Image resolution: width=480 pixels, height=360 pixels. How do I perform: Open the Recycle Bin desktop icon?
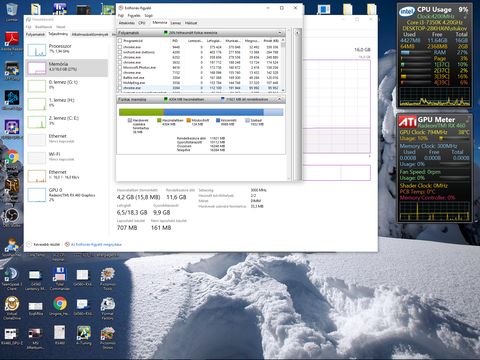(12, 10)
